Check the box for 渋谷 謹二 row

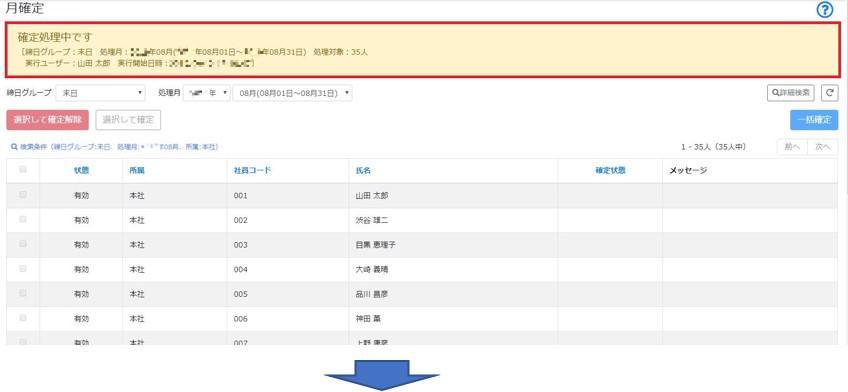[x=23, y=220]
